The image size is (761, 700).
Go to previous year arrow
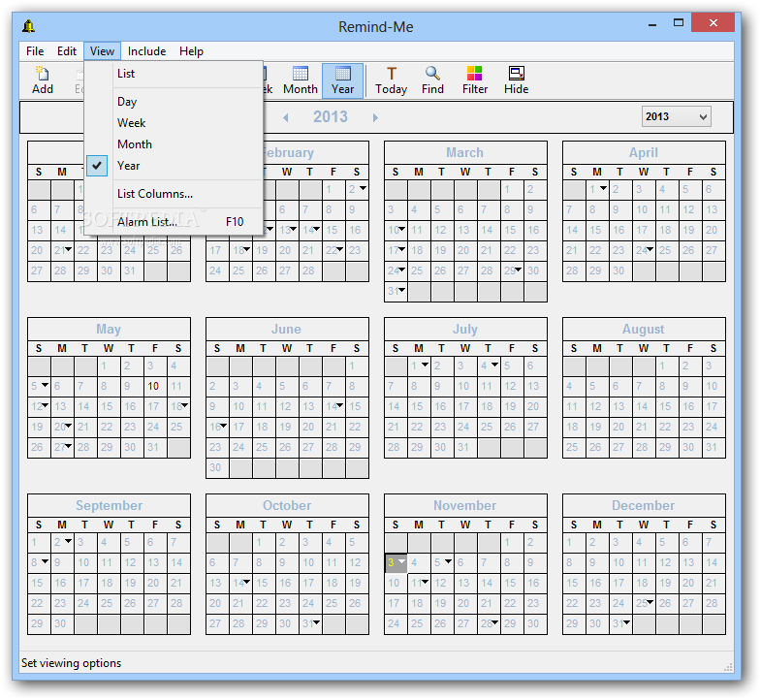286,117
